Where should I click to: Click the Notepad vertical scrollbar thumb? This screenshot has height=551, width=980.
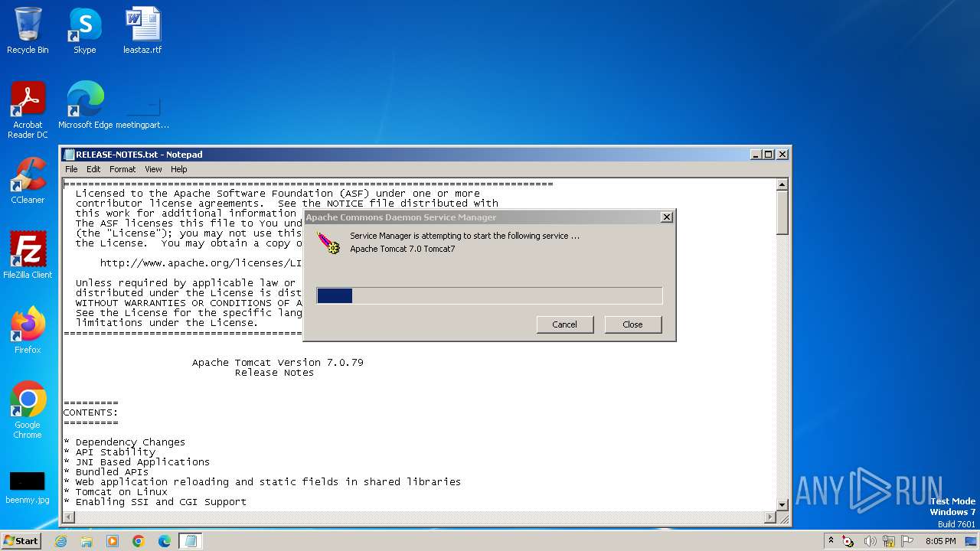(x=782, y=212)
